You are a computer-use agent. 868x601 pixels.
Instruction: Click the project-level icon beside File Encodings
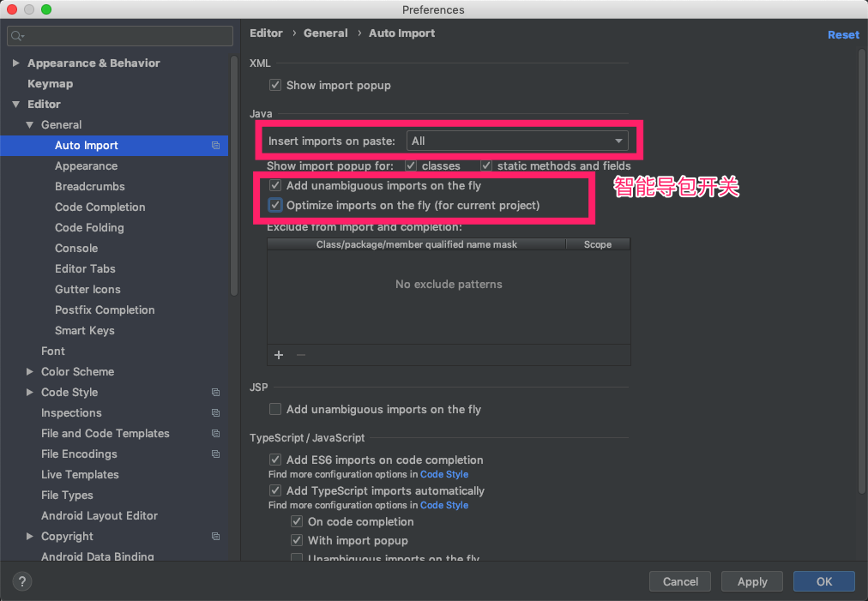pos(216,454)
